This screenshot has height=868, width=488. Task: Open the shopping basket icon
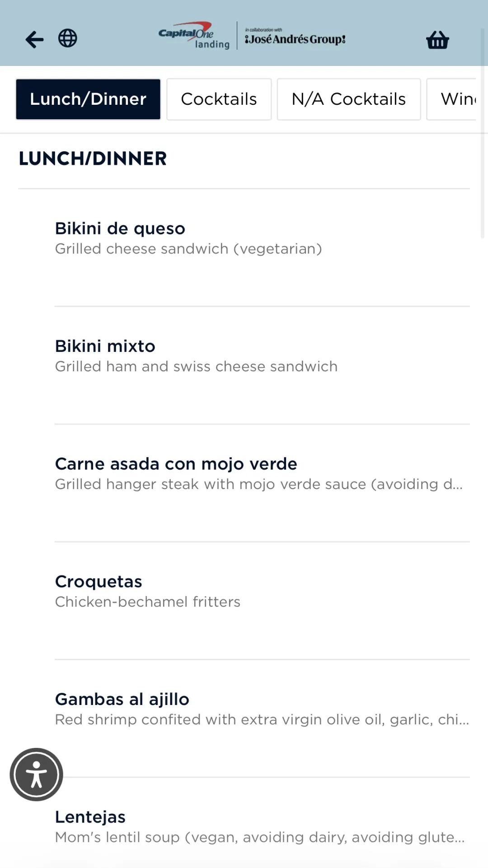(x=437, y=40)
